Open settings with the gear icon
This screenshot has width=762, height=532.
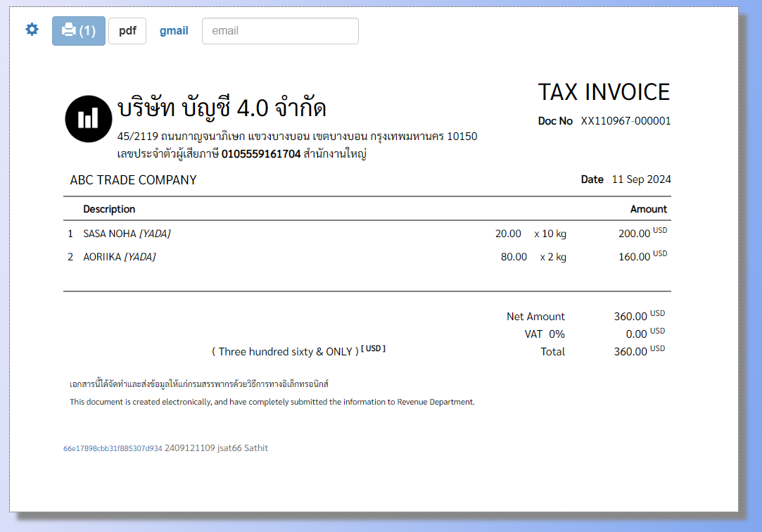coord(32,30)
